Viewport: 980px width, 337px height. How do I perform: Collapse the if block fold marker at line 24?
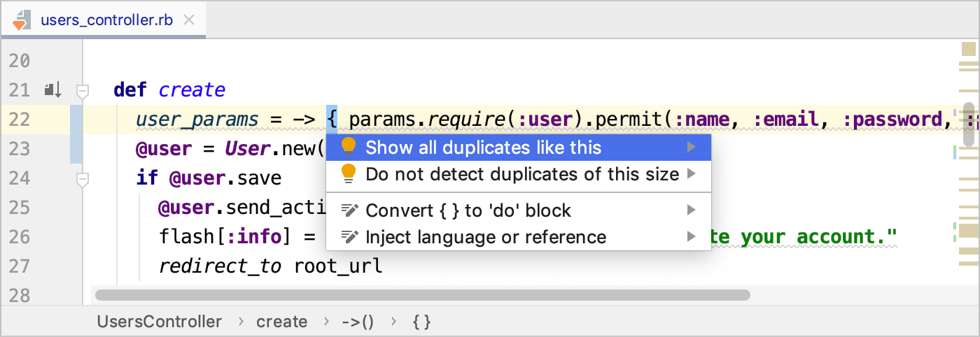(x=83, y=180)
